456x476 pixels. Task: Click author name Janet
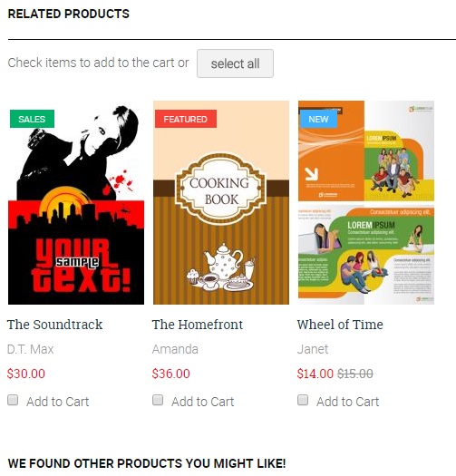tap(313, 349)
